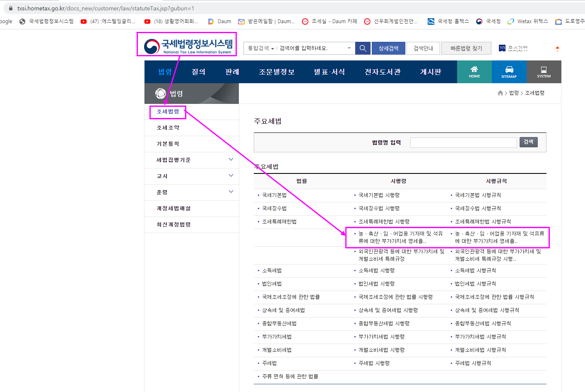Open the 받은메일함 Daum mail bookmark

click(267, 22)
